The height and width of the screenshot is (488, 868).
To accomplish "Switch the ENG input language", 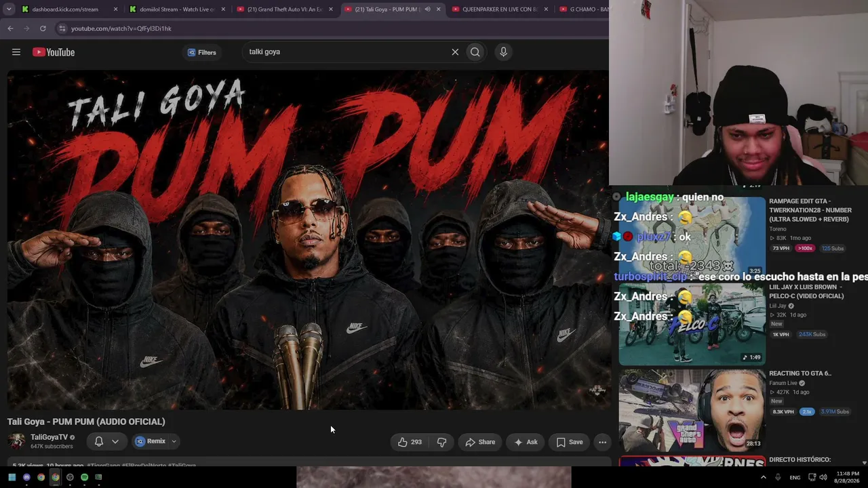I will point(795,477).
